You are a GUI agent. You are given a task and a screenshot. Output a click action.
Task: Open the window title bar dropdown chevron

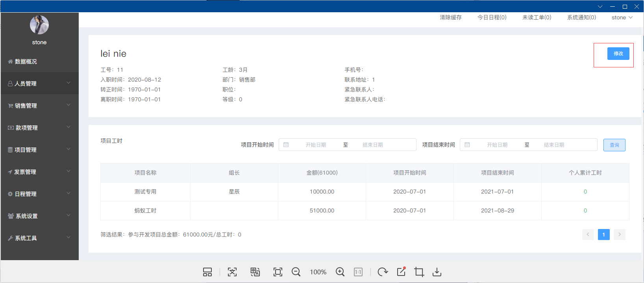(600, 7)
